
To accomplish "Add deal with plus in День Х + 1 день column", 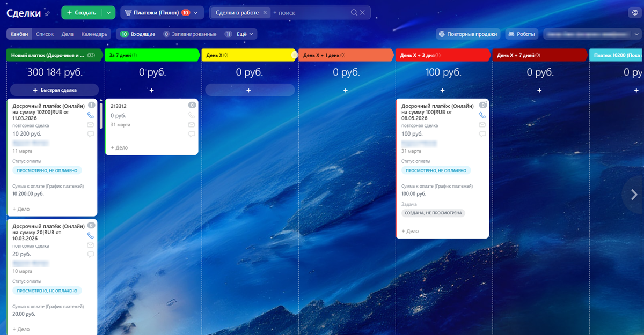I will point(345,91).
